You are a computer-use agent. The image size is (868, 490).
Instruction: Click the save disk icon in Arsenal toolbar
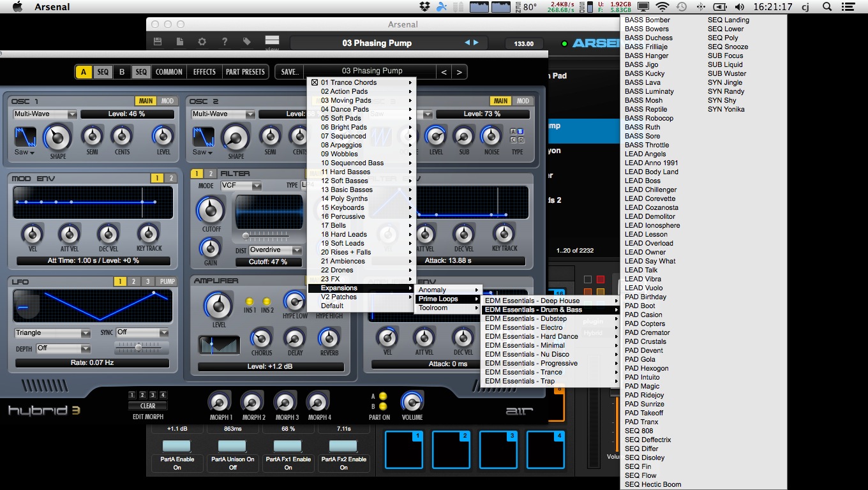158,42
